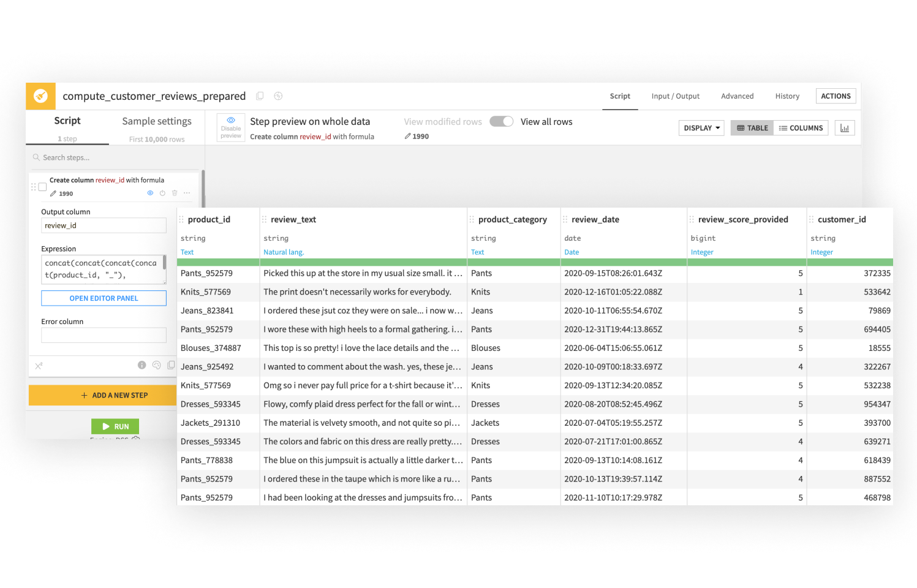Switch to the COLUMNS view

[x=801, y=128]
